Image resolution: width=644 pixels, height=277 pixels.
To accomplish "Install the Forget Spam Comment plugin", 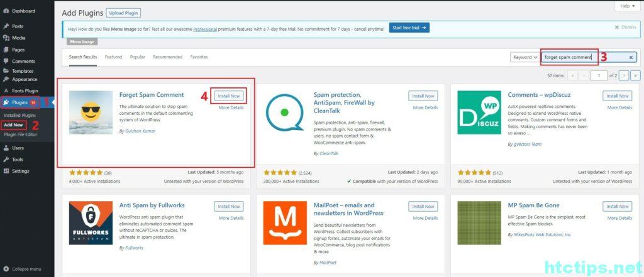I will click(x=228, y=96).
